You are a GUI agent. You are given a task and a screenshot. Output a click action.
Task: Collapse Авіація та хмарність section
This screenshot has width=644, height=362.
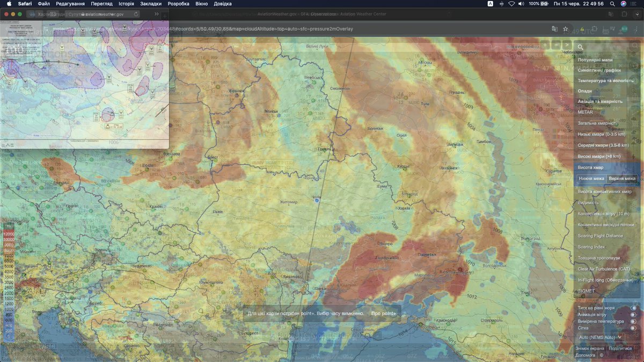pyautogui.click(x=600, y=101)
